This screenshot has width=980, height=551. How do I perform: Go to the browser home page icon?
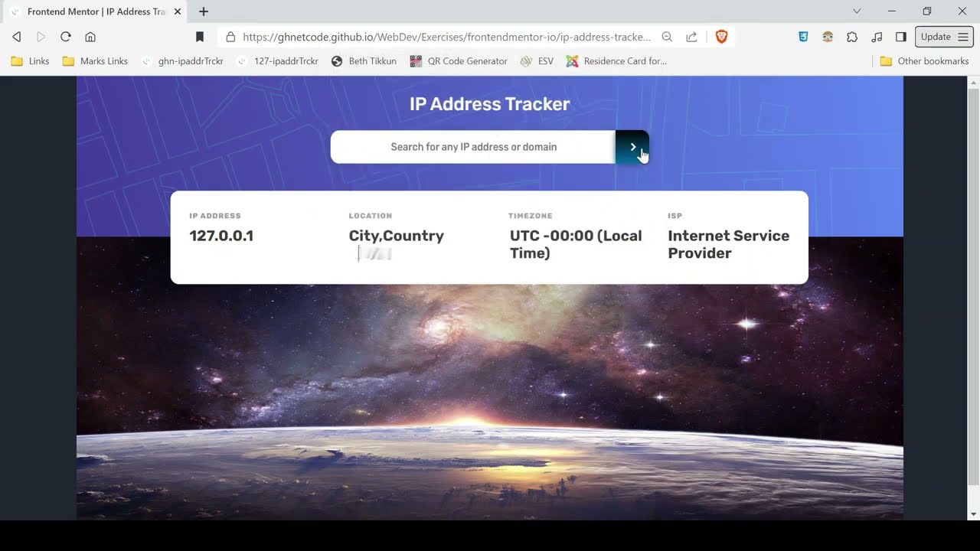(x=90, y=37)
